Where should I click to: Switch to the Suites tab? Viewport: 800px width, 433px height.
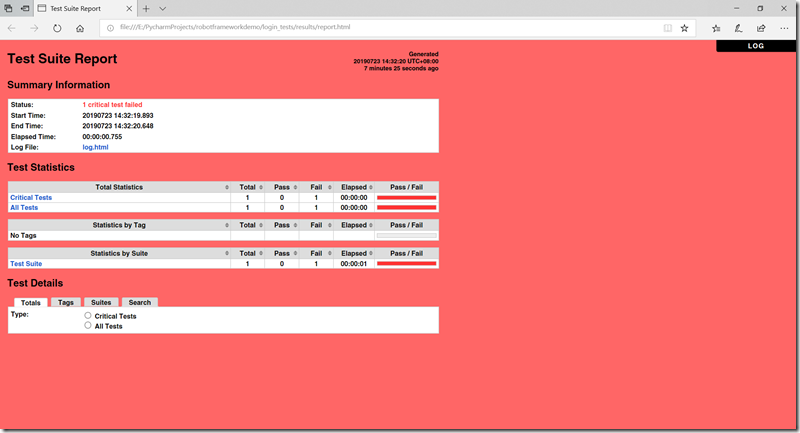click(x=101, y=302)
